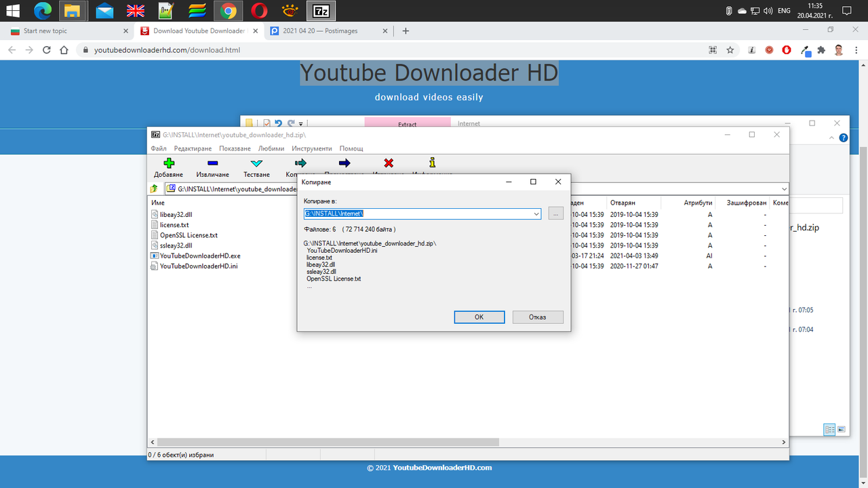Open the Показване menu
The width and height of the screenshot is (868, 488).
pos(235,148)
